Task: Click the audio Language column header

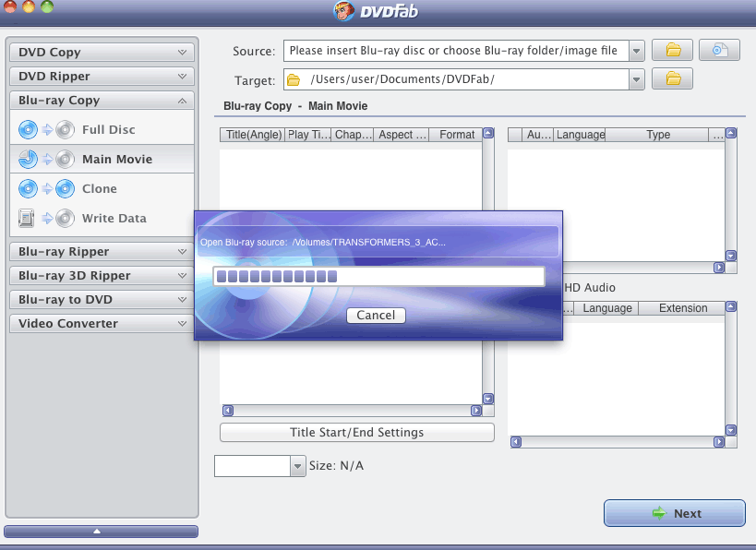Action: pos(580,135)
